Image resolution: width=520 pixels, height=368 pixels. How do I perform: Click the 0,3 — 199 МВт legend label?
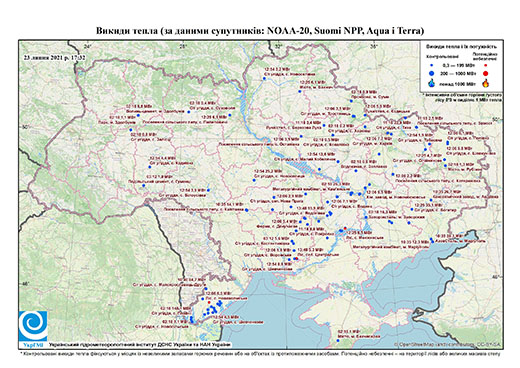[x=457, y=65]
